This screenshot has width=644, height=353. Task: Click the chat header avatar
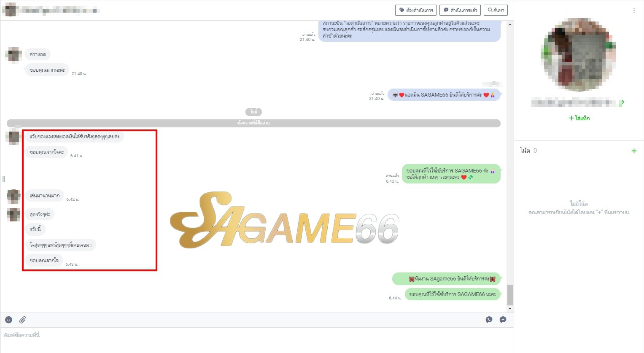[x=10, y=10]
